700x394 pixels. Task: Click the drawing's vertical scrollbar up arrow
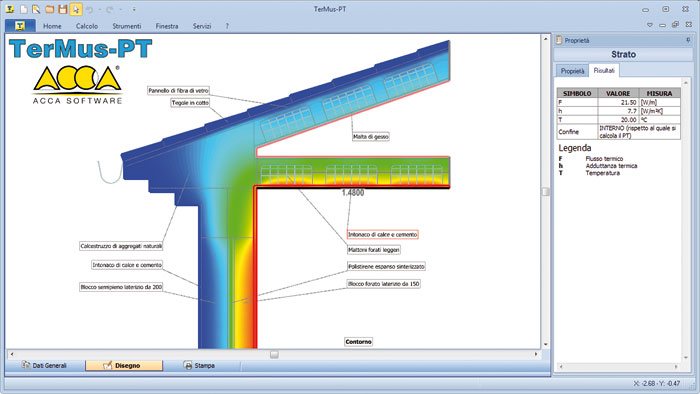(545, 39)
